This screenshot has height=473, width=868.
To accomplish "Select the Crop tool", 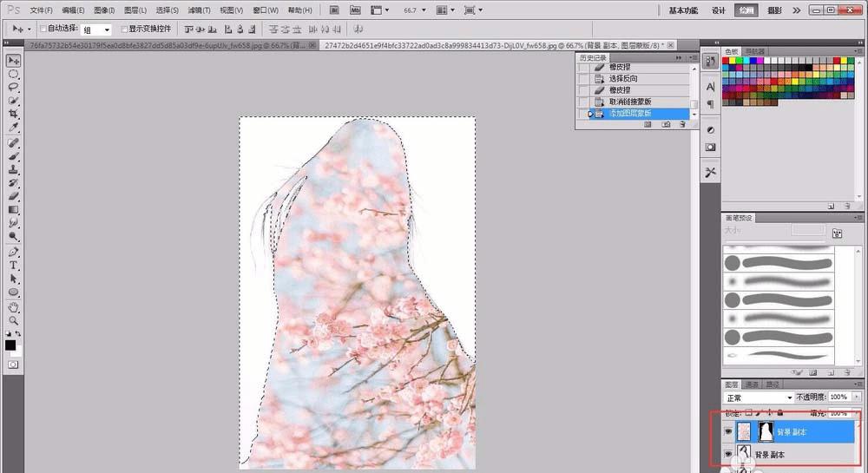I will pyautogui.click(x=14, y=115).
